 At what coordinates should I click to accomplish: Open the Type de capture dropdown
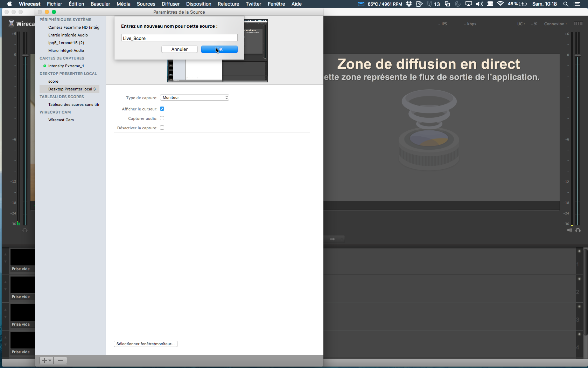coord(195,97)
